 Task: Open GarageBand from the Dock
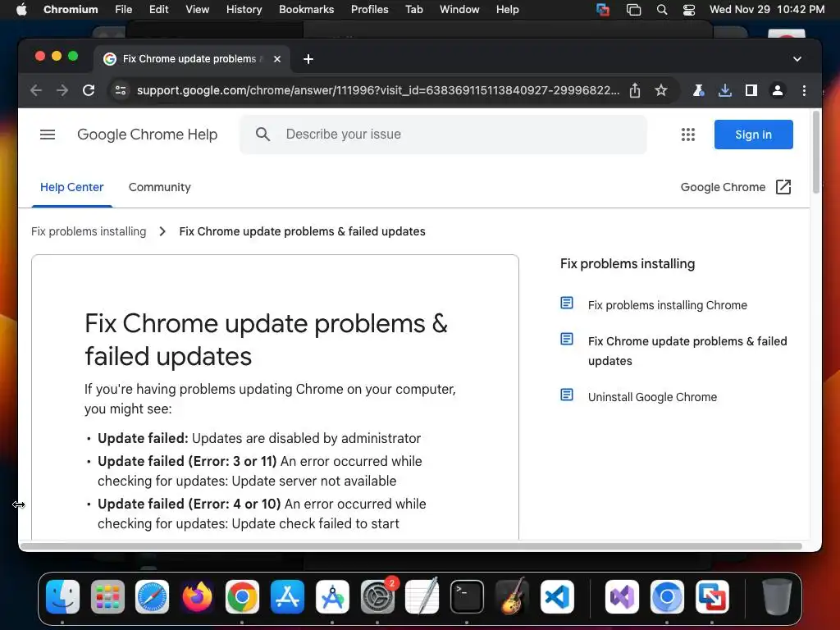pyautogui.click(x=512, y=596)
